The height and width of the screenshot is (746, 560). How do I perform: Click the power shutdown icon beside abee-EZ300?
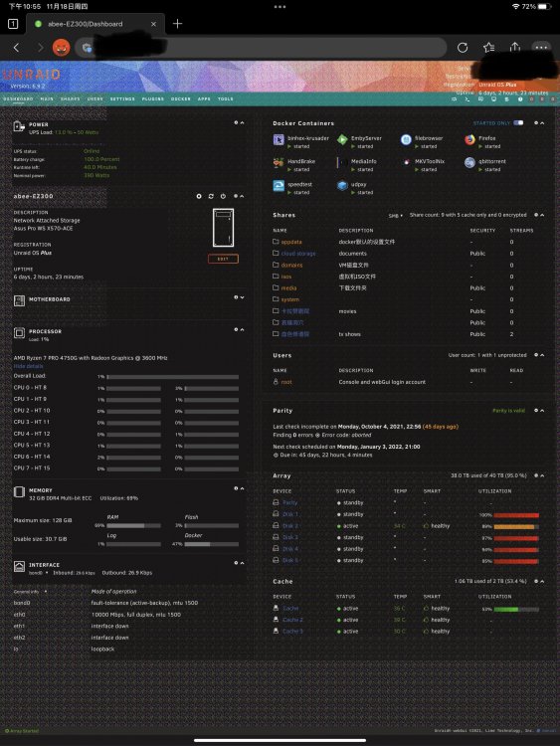point(223,196)
